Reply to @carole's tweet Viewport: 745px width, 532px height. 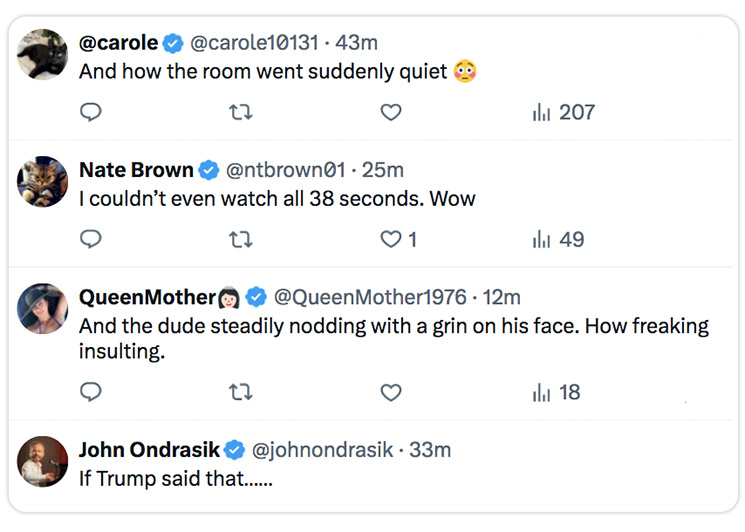91,113
